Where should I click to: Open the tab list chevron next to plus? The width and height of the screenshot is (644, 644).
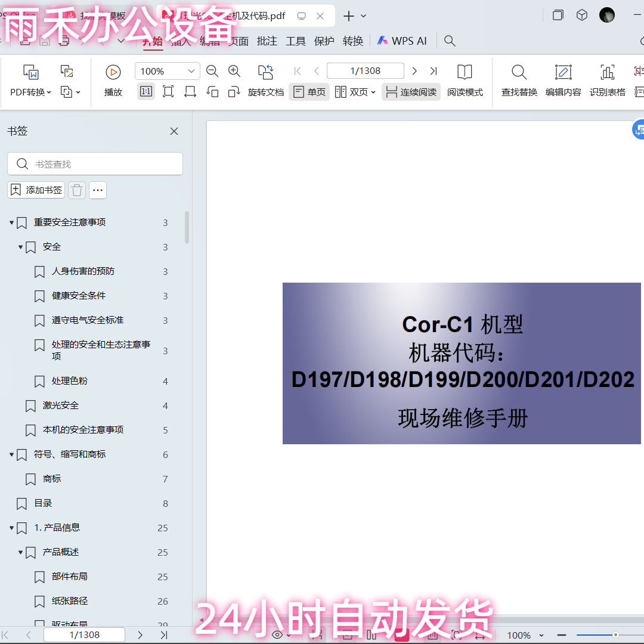click(x=364, y=16)
